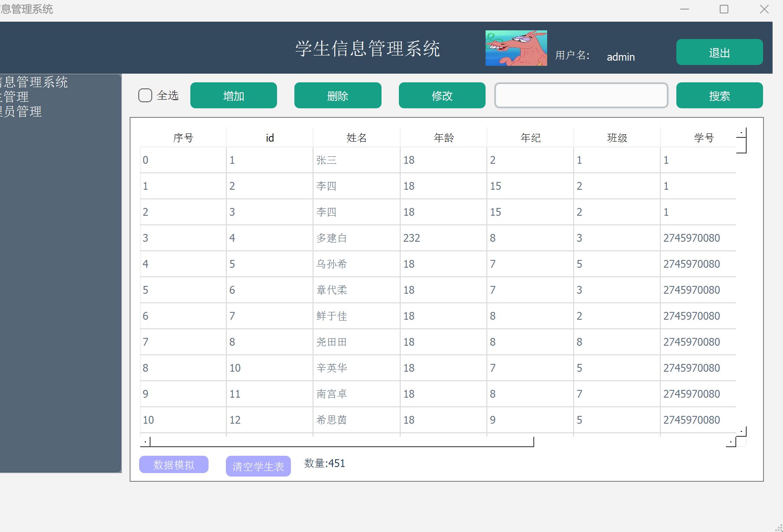Click the 搜索 search button
Viewport: 783px width, 532px height.
point(719,95)
